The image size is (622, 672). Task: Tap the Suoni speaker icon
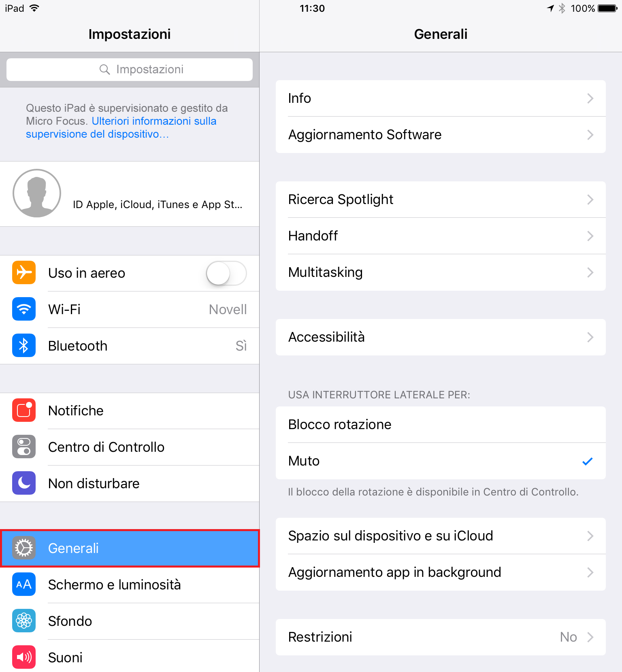[24, 657]
